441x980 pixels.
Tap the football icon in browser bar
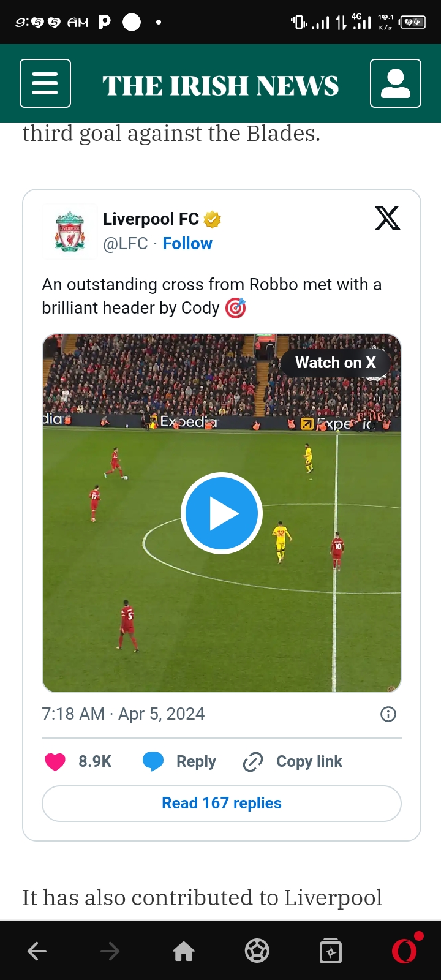coord(257,951)
